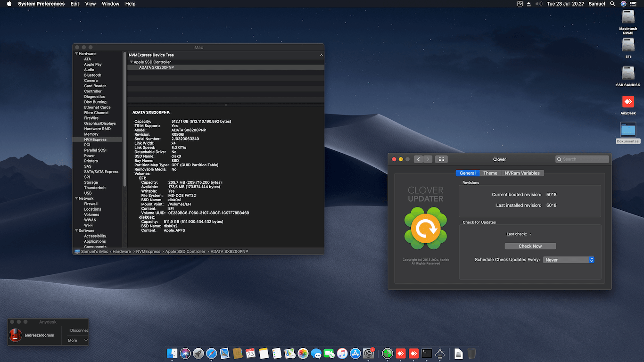644x362 pixels.
Task: Click the eject icon in menu bar
Action: click(529, 4)
